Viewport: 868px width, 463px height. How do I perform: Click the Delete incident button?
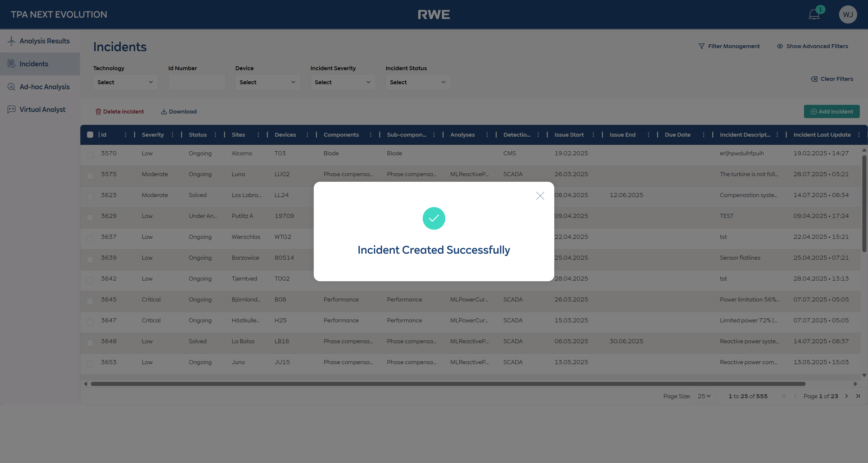coord(120,112)
